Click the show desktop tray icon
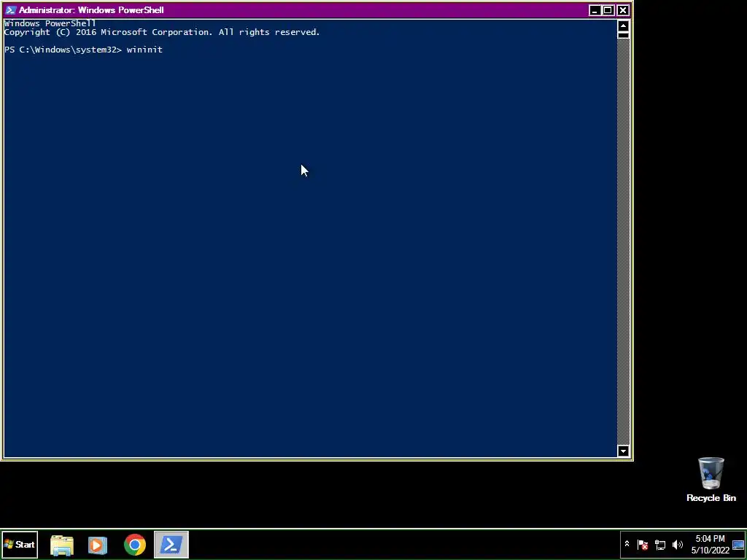This screenshot has width=747, height=560. click(738, 544)
